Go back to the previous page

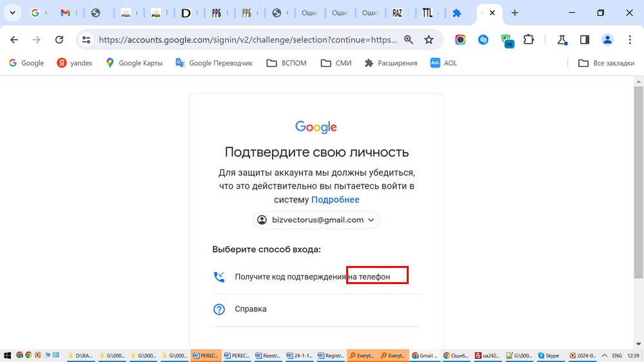coord(14,40)
